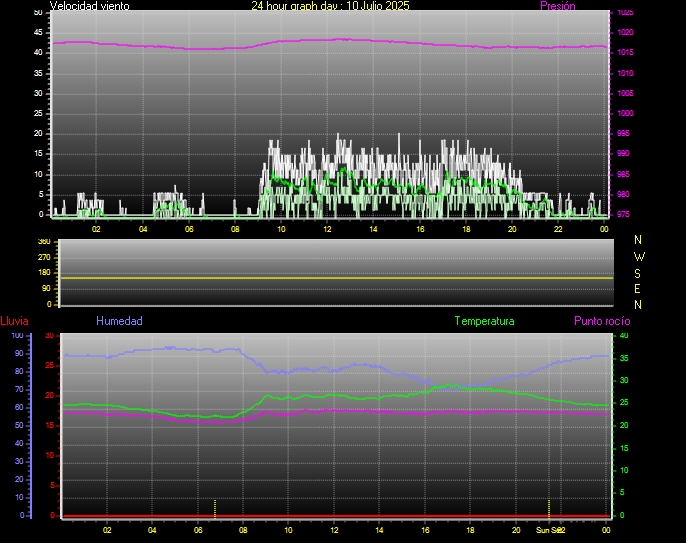Select the 1010 pressure axis value
The height and width of the screenshot is (543, 686).
625,73
